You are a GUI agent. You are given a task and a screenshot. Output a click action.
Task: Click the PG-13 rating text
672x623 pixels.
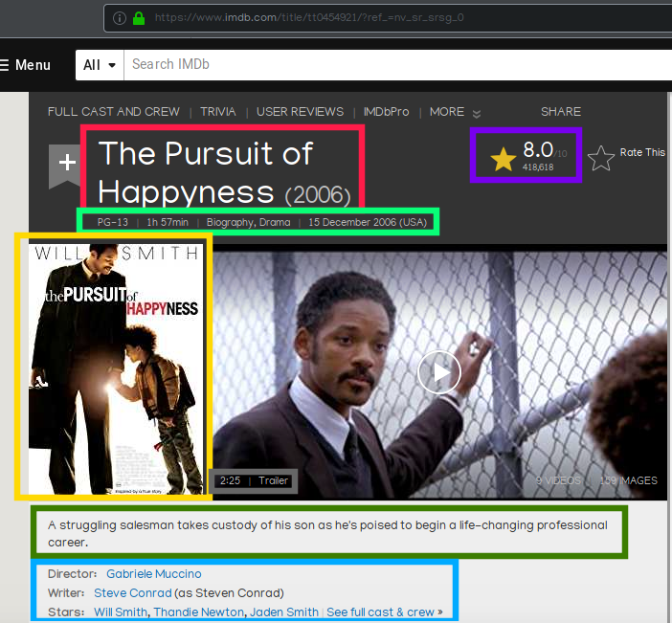coord(112,222)
